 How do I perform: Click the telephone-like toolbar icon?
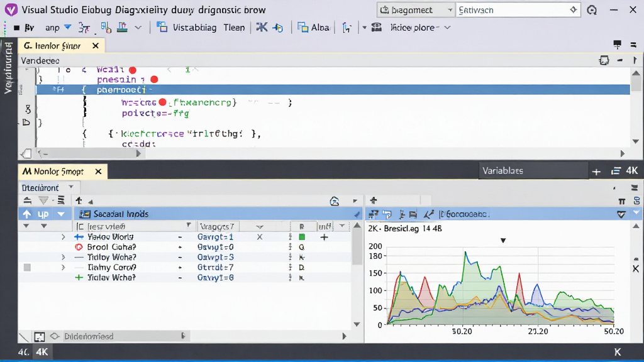pyautogui.click(x=377, y=27)
